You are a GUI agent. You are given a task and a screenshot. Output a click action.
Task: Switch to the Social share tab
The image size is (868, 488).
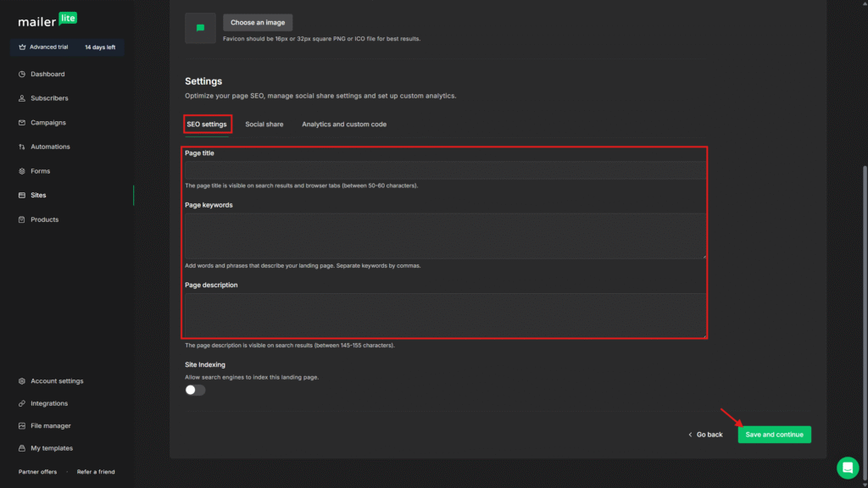point(264,125)
